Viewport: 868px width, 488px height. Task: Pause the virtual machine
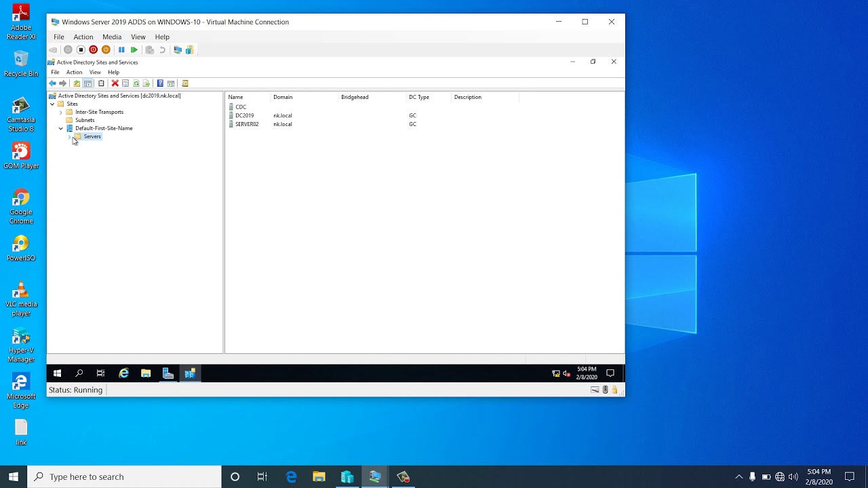click(121, 49)
